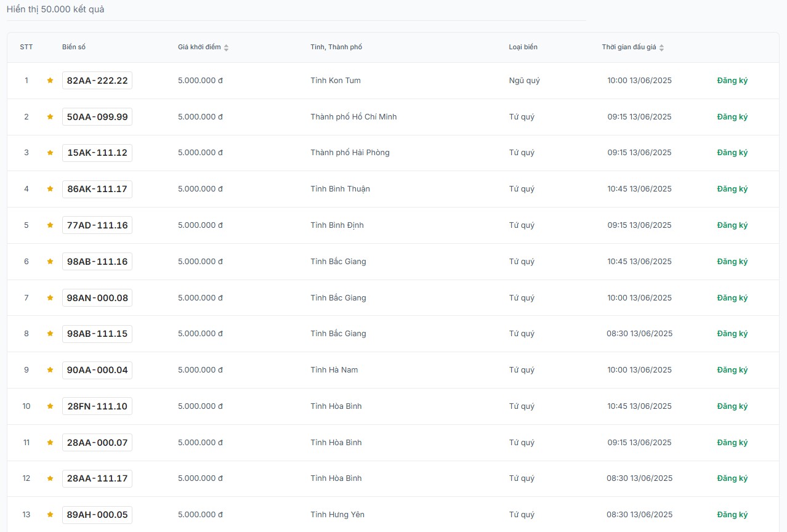Click the star icon beside 50AA-099.99
787x532 pixels.
click(50, 117)
